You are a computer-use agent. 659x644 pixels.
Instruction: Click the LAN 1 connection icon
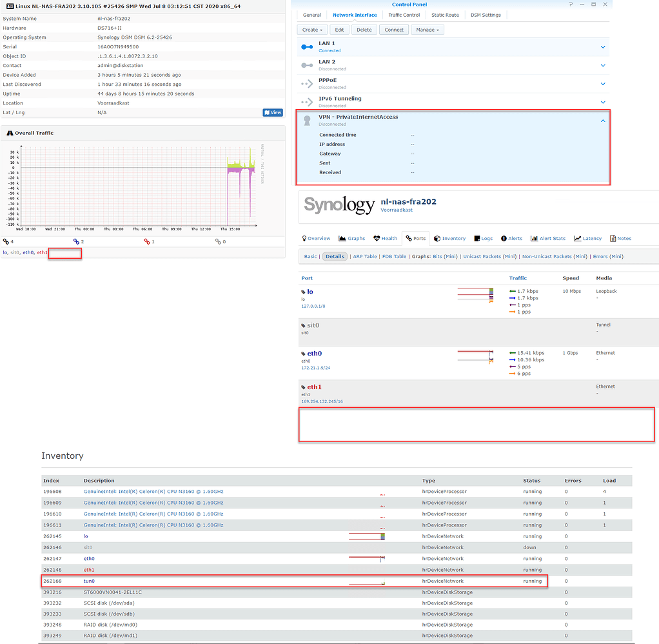[307, 47]
